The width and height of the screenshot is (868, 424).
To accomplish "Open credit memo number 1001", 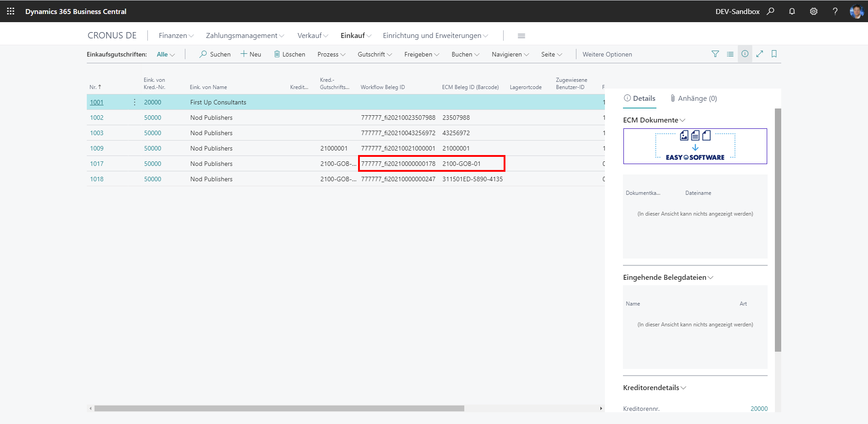I will coord(97,102).
